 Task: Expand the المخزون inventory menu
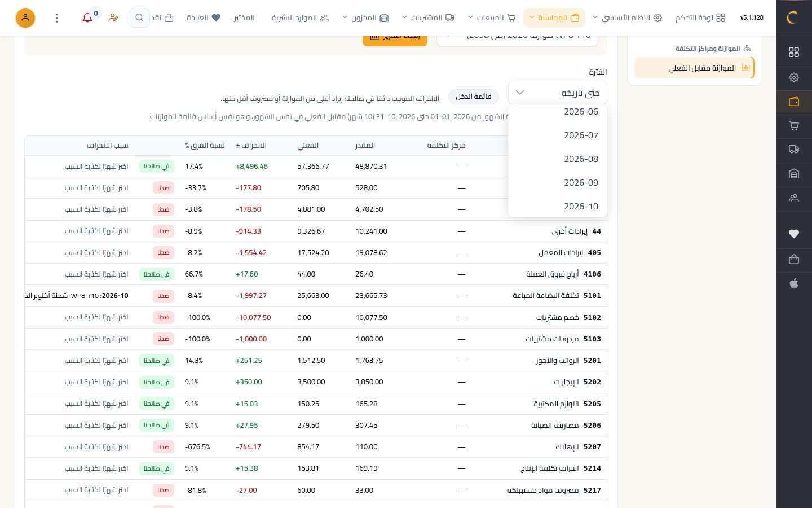tap(366, 18)
